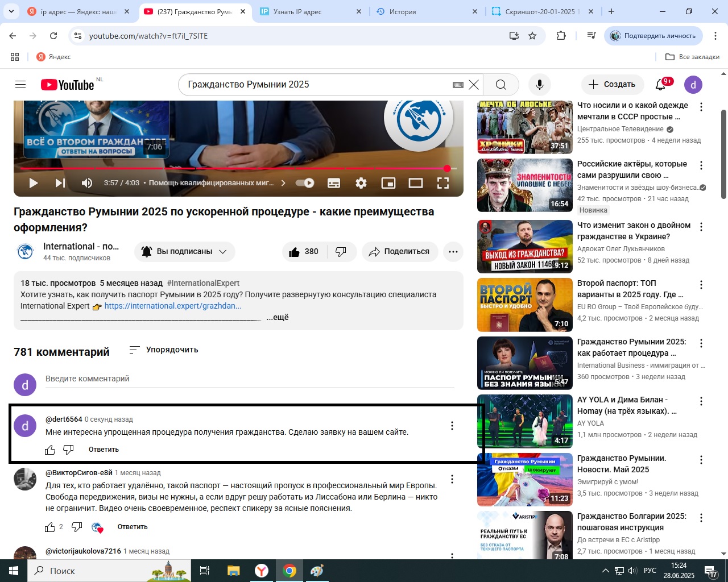Open subscription dropdown Вы подписаны
Viewport: 728px width, 582px height.
point(185,252)
